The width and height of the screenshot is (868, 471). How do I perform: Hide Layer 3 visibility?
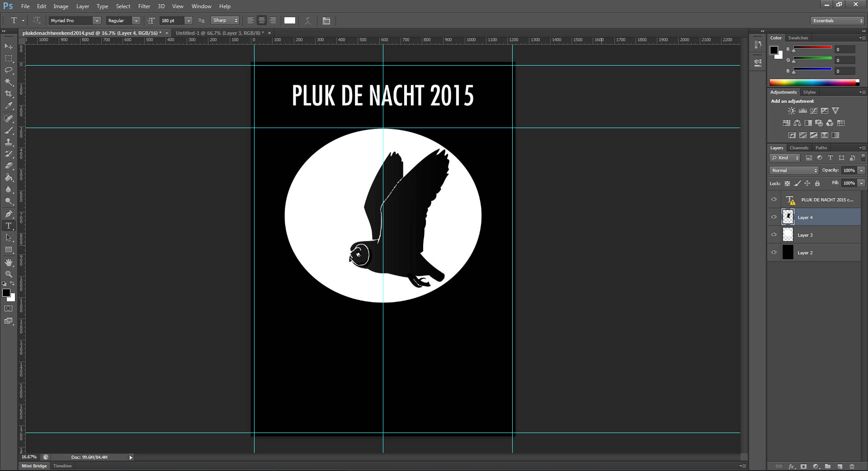click(774, 235)
